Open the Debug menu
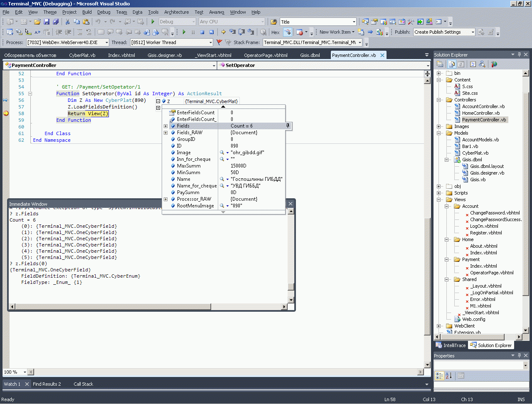Image resolution: width=532 pixels, height=404 pixels. pos(103,12)
